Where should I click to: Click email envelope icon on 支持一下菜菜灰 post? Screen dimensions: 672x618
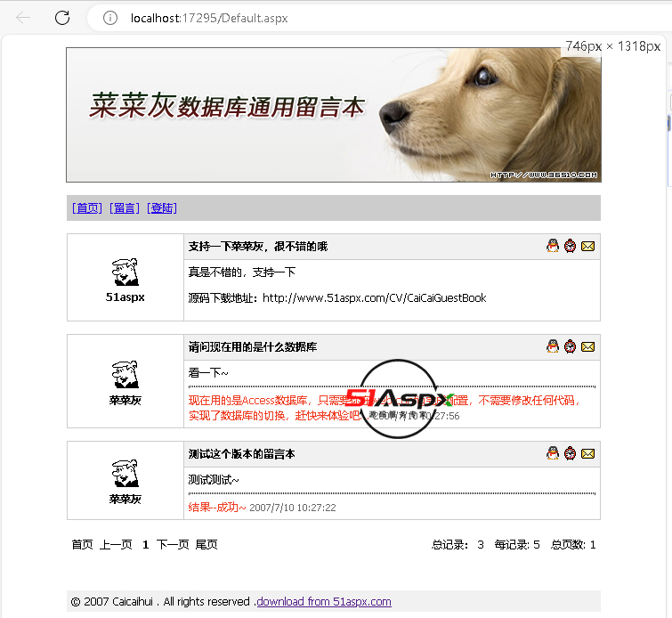coord(587,246)
